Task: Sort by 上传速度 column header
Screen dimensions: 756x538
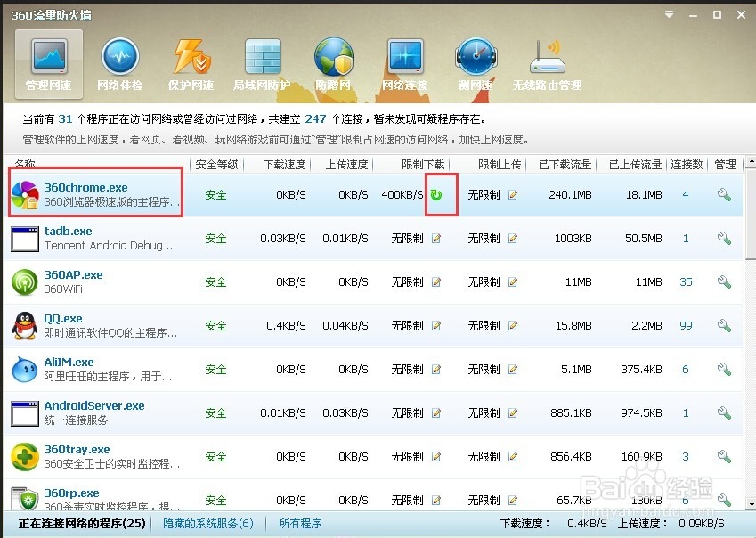Action: (x=346, y=165)
